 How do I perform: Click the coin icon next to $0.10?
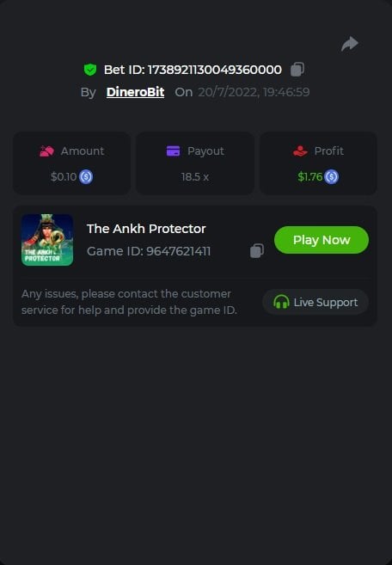pos(86,177)
